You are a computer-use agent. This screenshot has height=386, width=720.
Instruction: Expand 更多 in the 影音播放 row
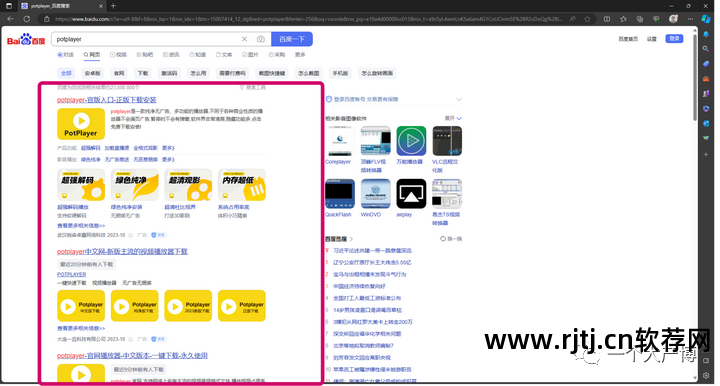pos(168,159)
